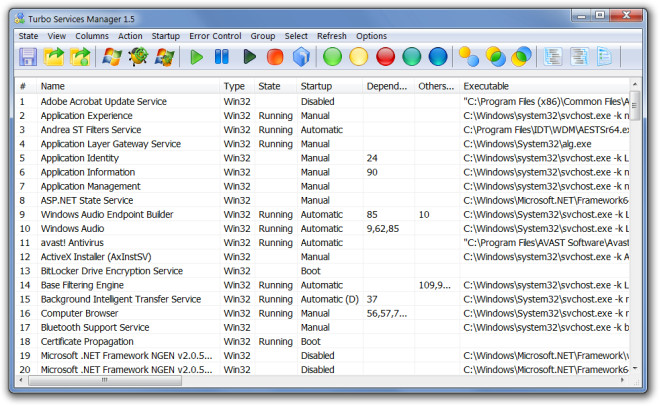Open the Startup menu
The height and width of the screenshot is (406, 660).
[165, 36]
